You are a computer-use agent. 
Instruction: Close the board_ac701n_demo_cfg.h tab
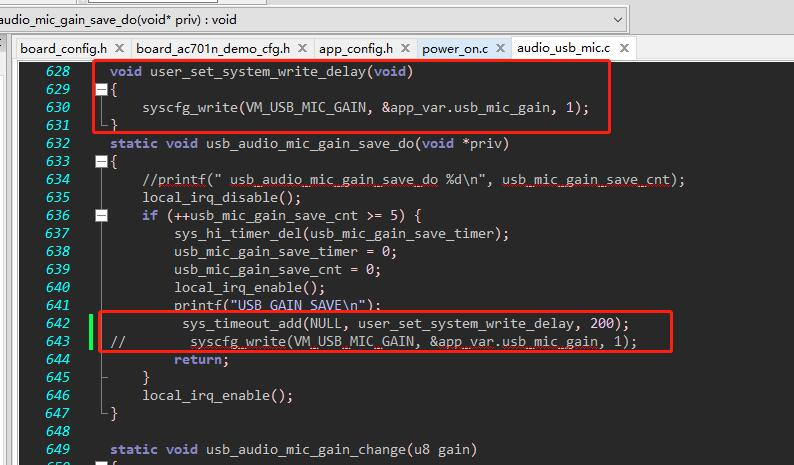coord(302,48)
